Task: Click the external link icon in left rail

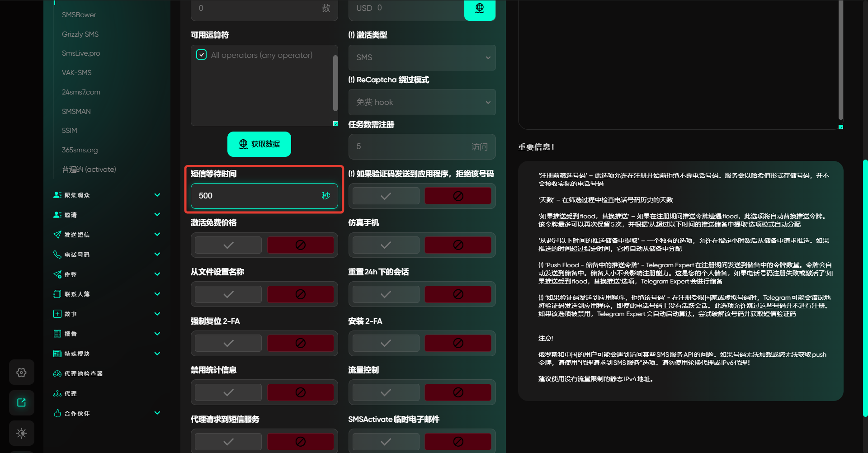Action: point(21,403)
